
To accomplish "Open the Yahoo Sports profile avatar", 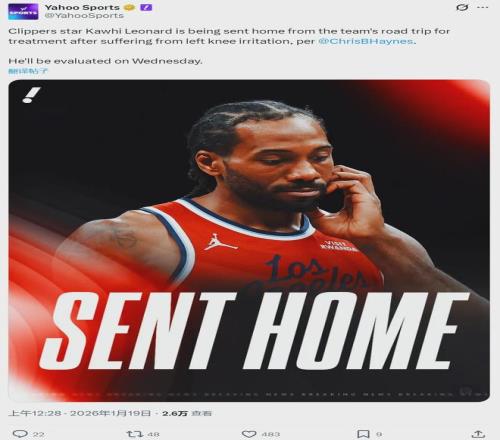I will pyautogui.click(x=23, y=12).
